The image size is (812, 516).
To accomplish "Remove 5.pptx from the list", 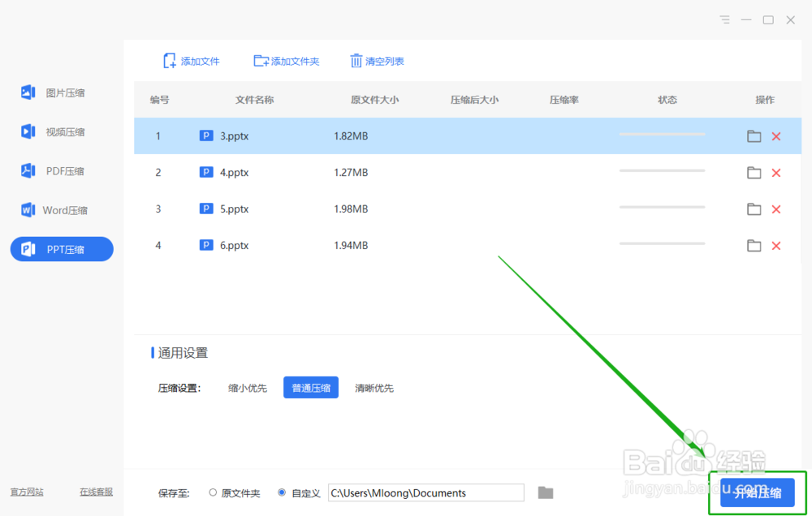I will pos(775,209).
